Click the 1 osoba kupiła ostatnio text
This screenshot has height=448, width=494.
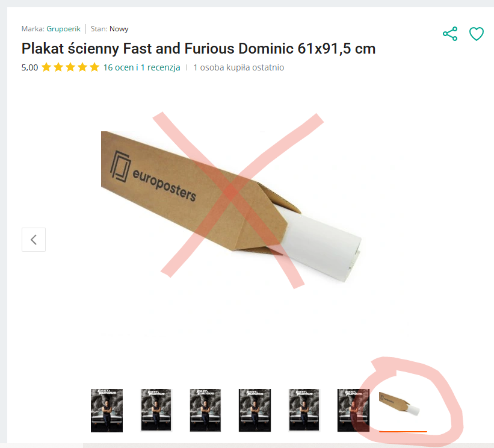click(238, 67)
